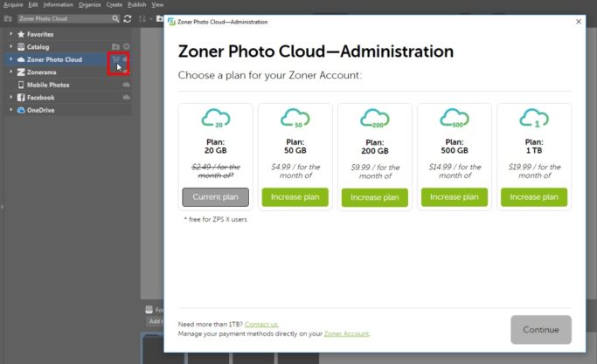Click Increase plan for 1 TB
This screenshot has width=597, height=364.
[x=534, y=197]
